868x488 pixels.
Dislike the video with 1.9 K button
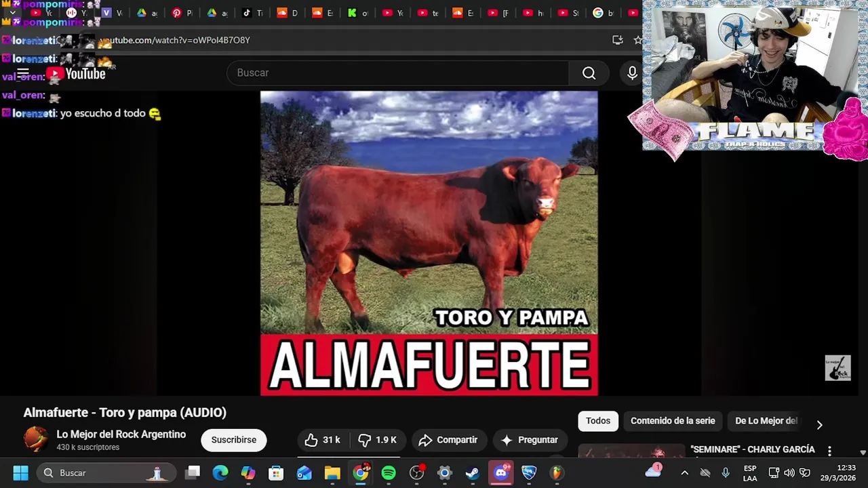376,440
